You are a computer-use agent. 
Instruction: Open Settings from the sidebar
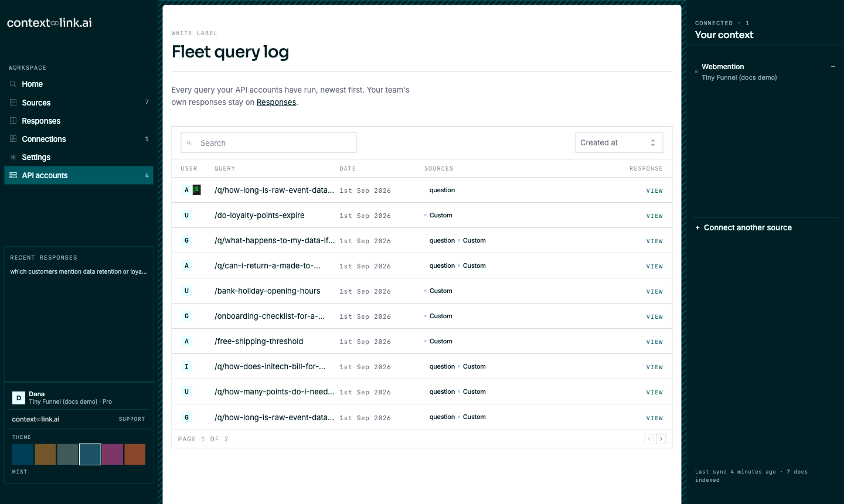pyautogui.click(x=79, y=157)
